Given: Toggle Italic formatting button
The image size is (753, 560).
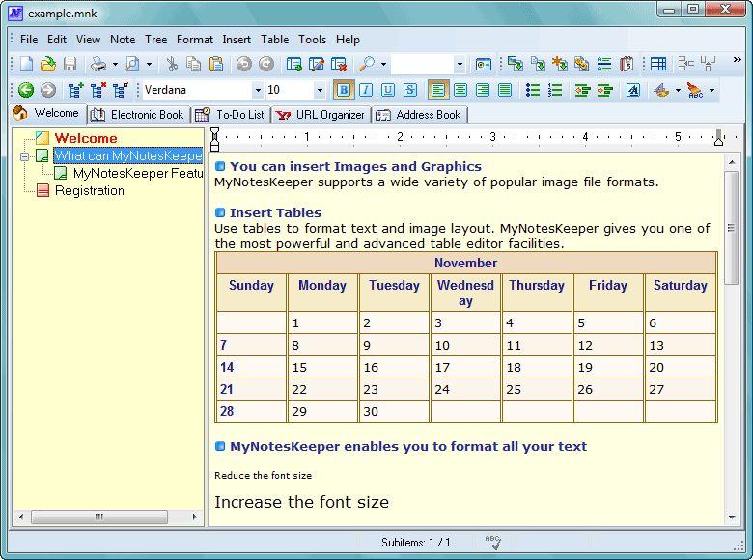Looking at the screenshot, I should 366,90.
